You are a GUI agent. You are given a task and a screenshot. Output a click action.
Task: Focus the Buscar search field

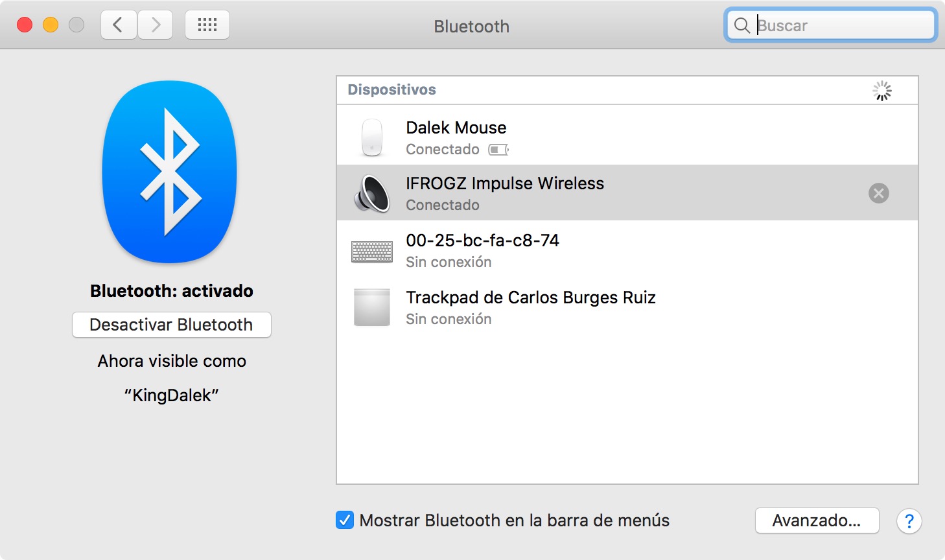[831, 26]
